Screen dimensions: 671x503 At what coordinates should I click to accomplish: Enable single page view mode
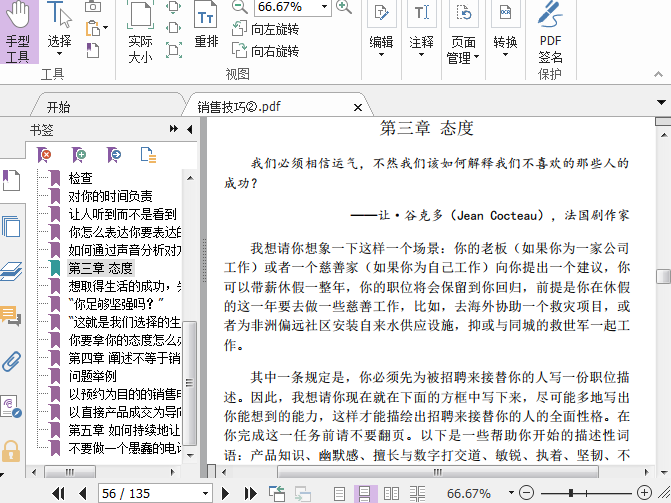[x=339, y=494]
